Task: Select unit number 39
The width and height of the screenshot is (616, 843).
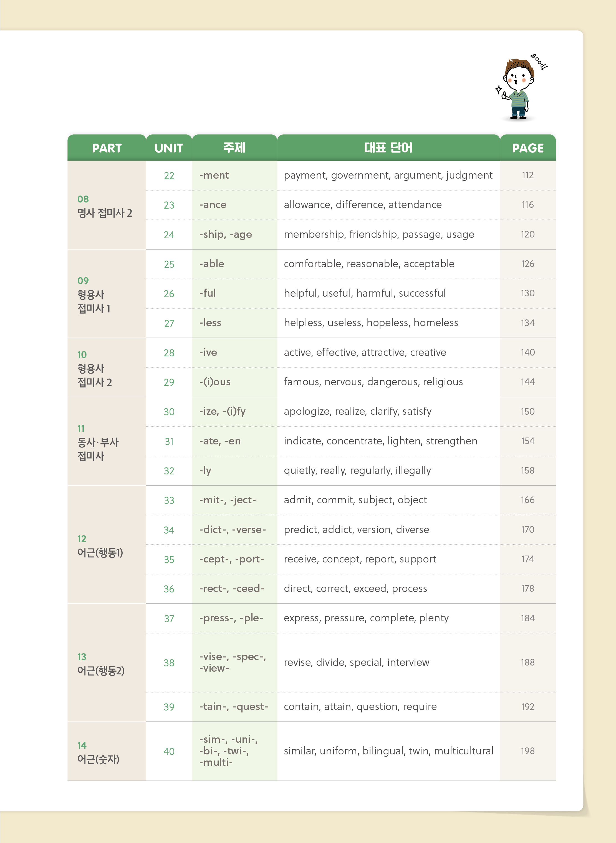Action: 169,707
